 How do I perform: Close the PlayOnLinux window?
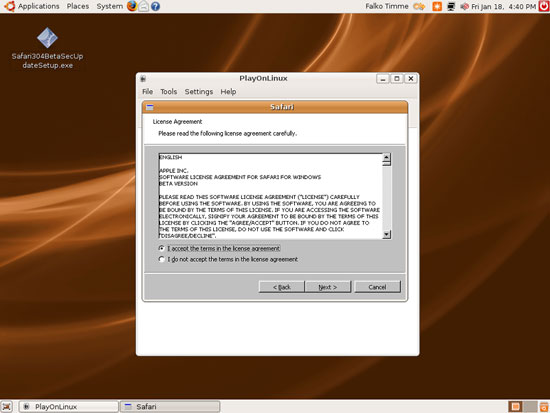411,79
